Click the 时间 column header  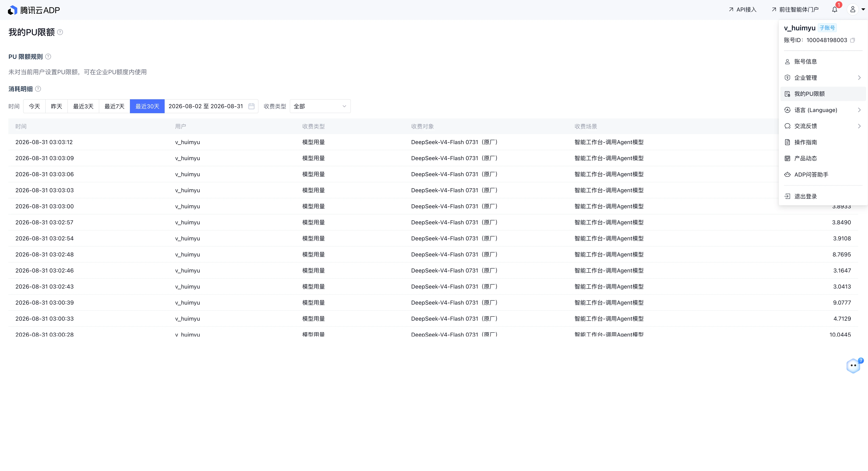point(21,126)
